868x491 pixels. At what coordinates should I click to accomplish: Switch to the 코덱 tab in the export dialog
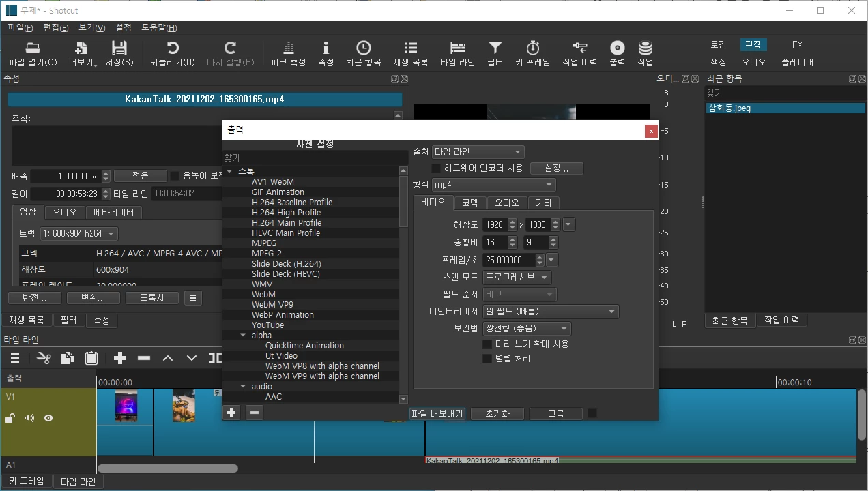pyautogui.click(x=470, y=203)
